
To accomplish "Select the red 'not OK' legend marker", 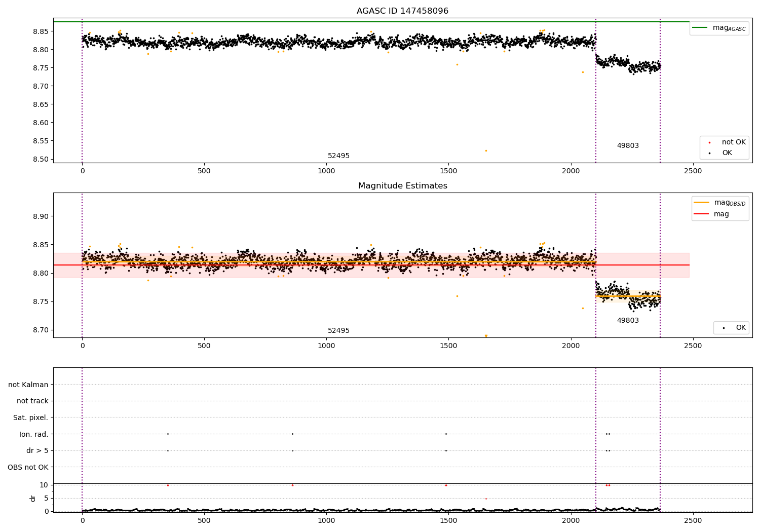I will point(709,142).
